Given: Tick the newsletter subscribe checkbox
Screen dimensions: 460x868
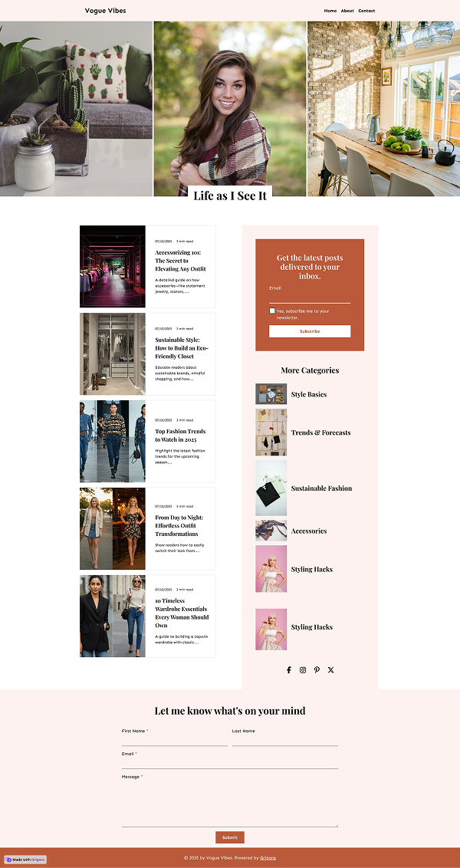Looking at the screenshot, I should [x=272, y=311].
